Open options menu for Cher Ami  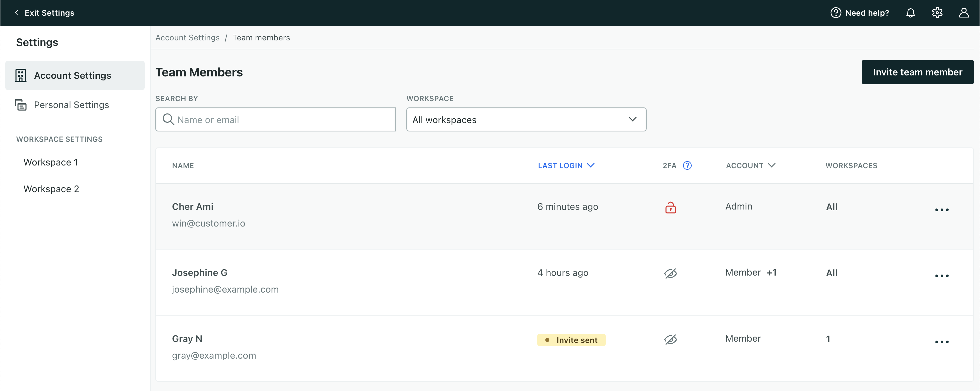942,210
